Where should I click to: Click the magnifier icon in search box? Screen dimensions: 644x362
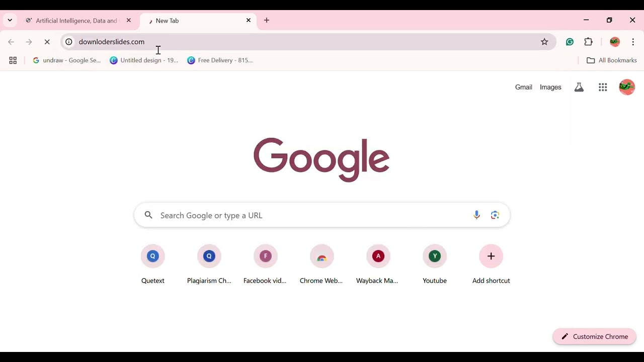tap(148, 215)
